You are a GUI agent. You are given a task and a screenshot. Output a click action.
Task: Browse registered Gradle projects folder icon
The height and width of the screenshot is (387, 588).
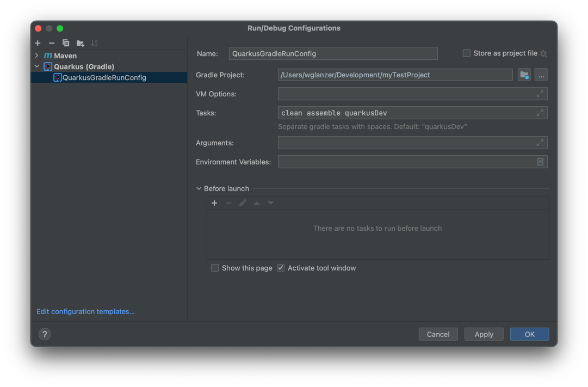[524, 75]
